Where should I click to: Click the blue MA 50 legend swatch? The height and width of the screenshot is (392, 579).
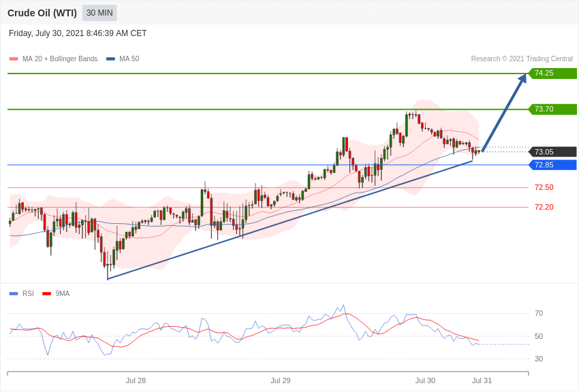pyautogui.click(x=110, y=59)
